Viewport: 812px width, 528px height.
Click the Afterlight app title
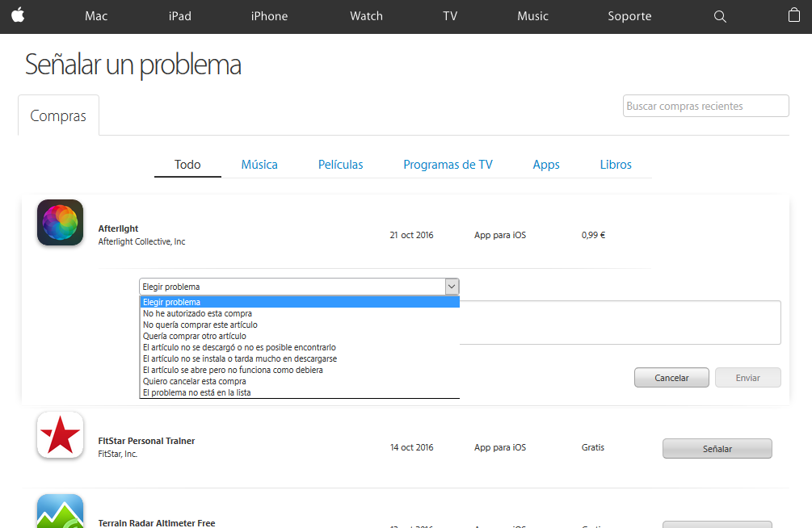tap(118, 228)
